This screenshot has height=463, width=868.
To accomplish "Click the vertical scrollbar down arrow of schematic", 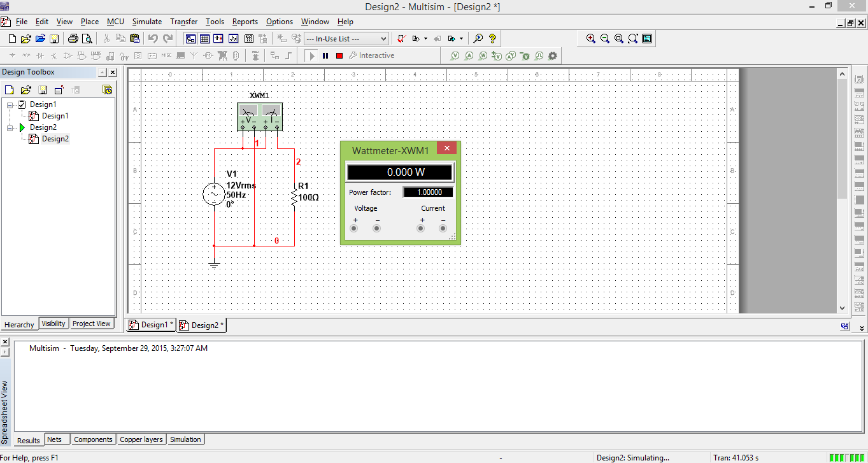I will coord(842,308).
